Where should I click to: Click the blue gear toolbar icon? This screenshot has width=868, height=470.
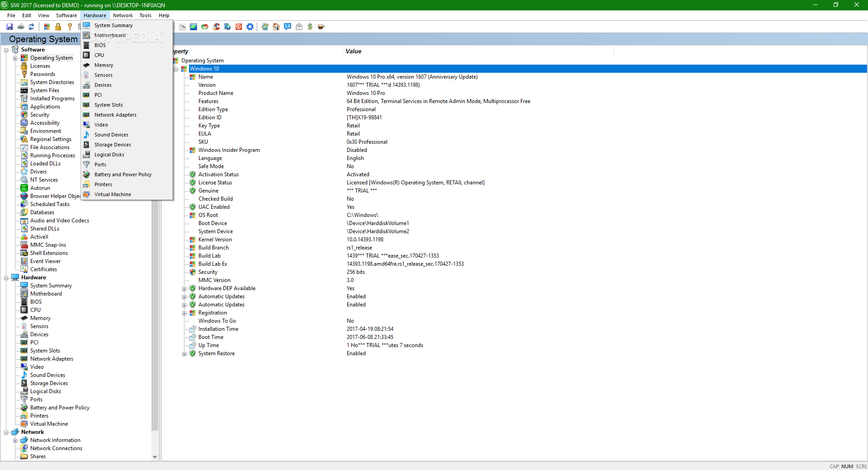point(250,27)
